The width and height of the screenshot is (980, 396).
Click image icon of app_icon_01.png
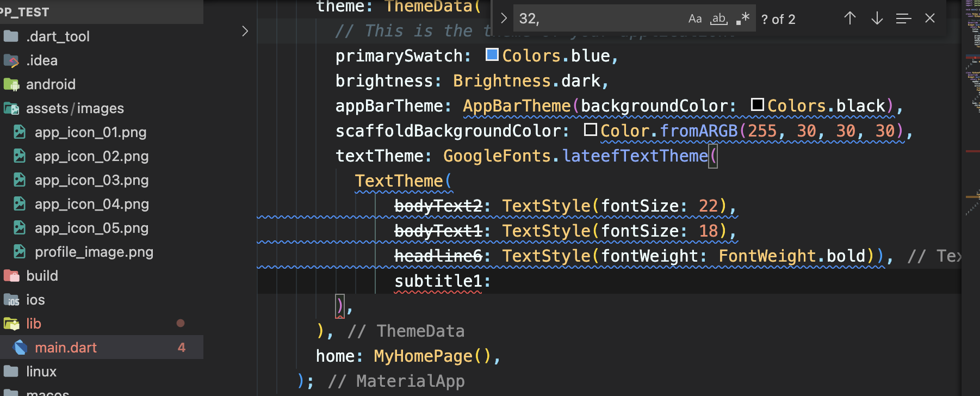20,132
